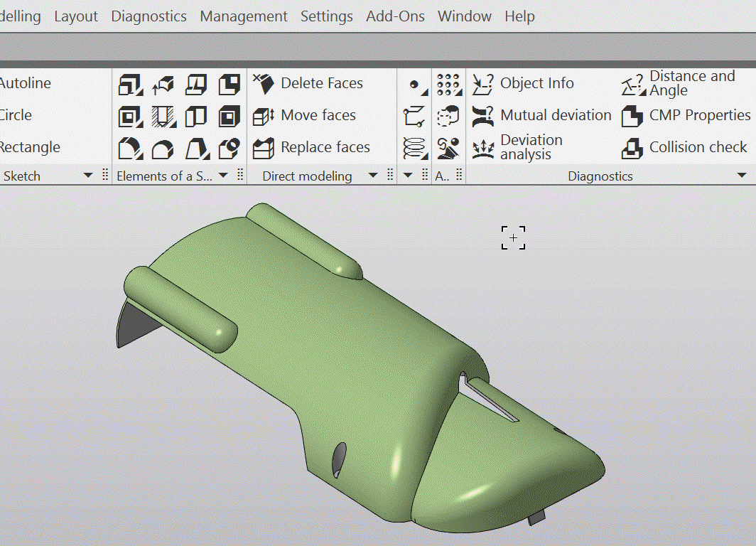Screen dimensions: 756x546
Task: Click the Delete Faces tool
Action: coord(308,84)
